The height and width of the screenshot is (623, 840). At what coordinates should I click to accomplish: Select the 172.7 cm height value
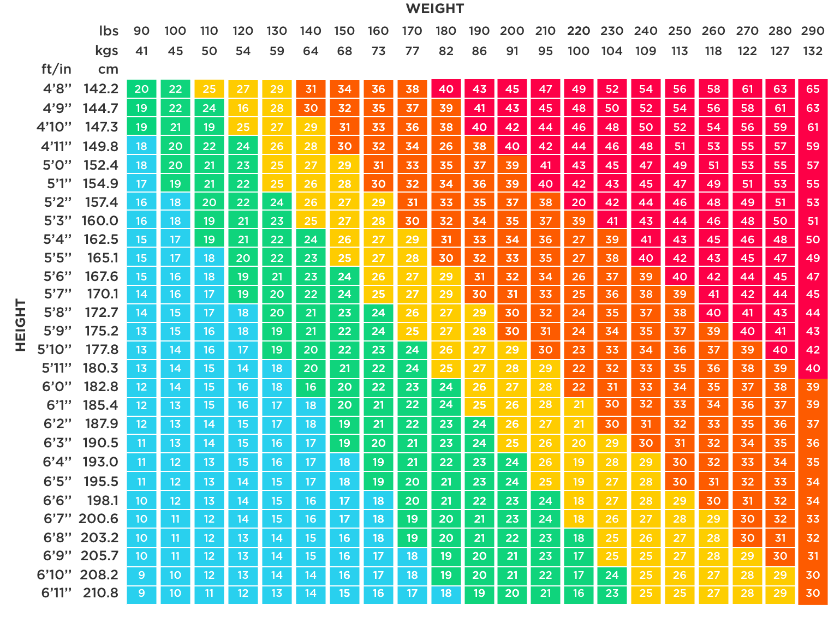pyautogui.click(x=102, y=312)
